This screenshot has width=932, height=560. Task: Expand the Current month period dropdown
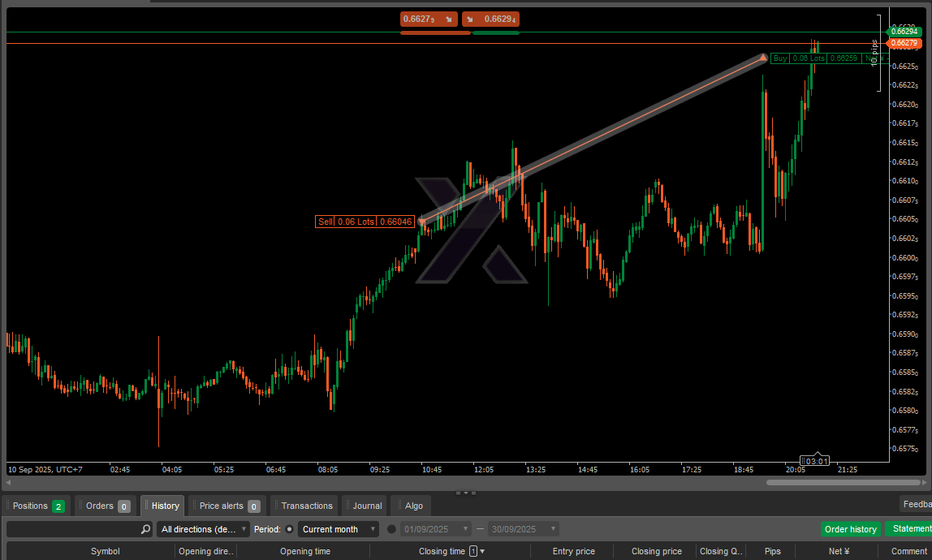click(x=339, y=529)
